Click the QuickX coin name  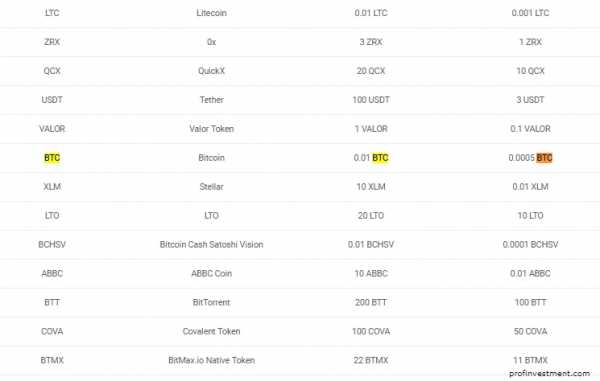(x=211, y=71)
